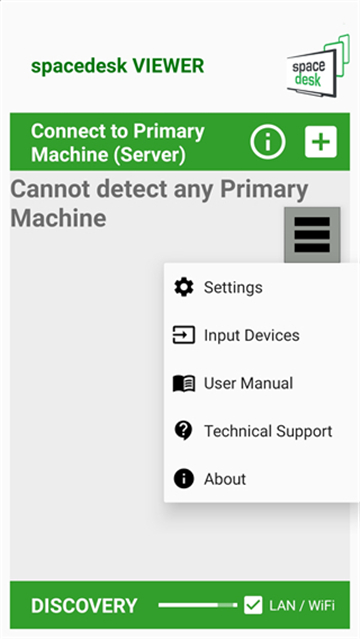
Task: Choose Technical Support menu entry
Action: point(262,431)
